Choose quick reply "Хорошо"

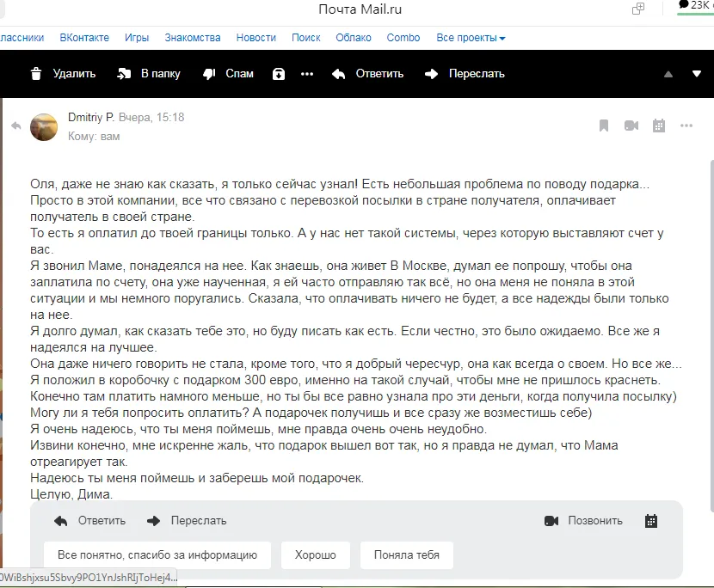point(316,555)
